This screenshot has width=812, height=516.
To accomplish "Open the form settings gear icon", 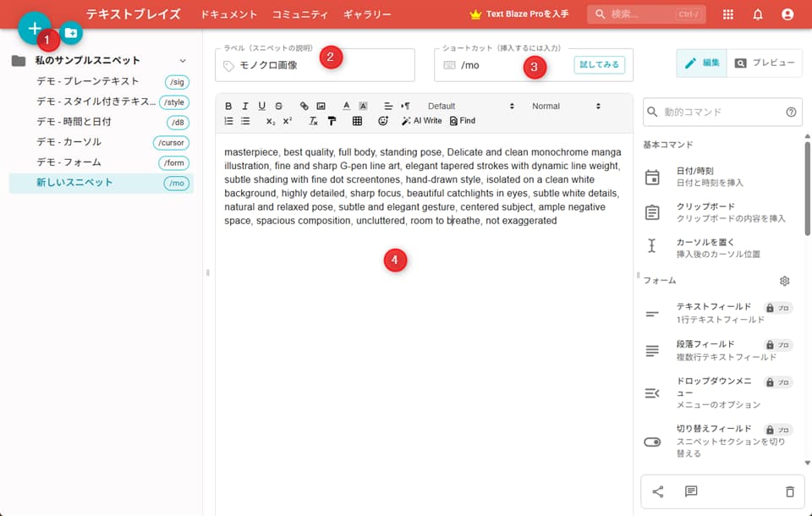I will (x=784, y=280).
